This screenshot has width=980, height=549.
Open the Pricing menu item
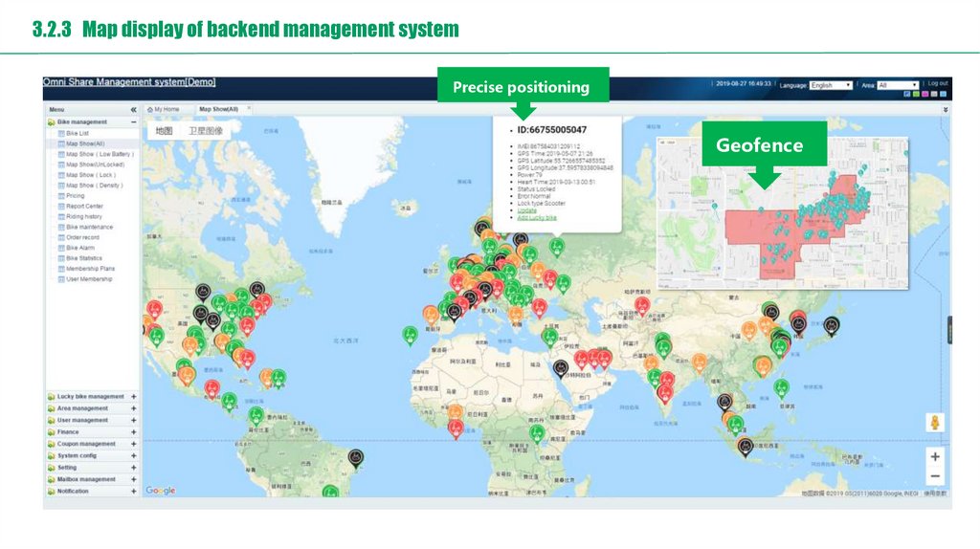pos(75,195)
